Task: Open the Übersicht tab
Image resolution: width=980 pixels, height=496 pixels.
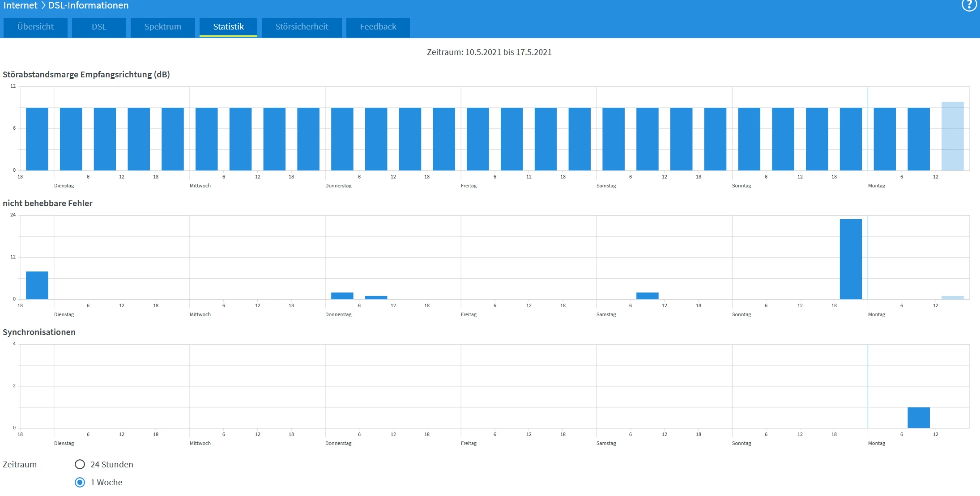Action: [x=35, y=27]
